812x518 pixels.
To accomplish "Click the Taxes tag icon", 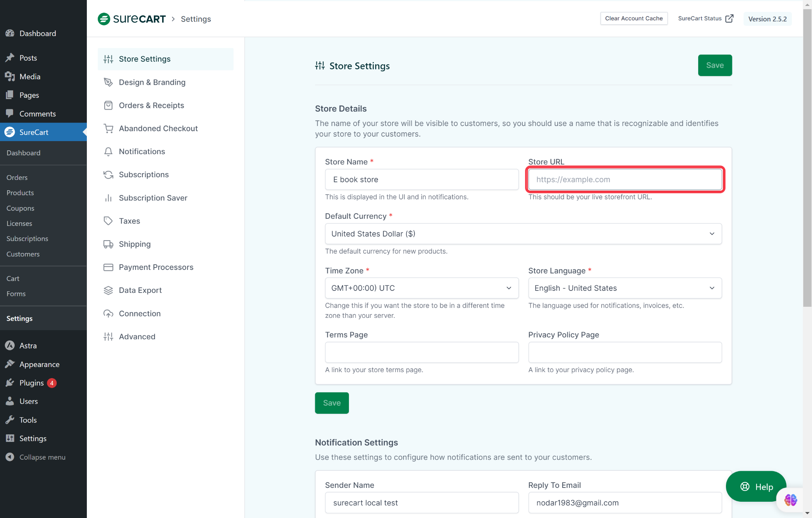I will [108, 221].
